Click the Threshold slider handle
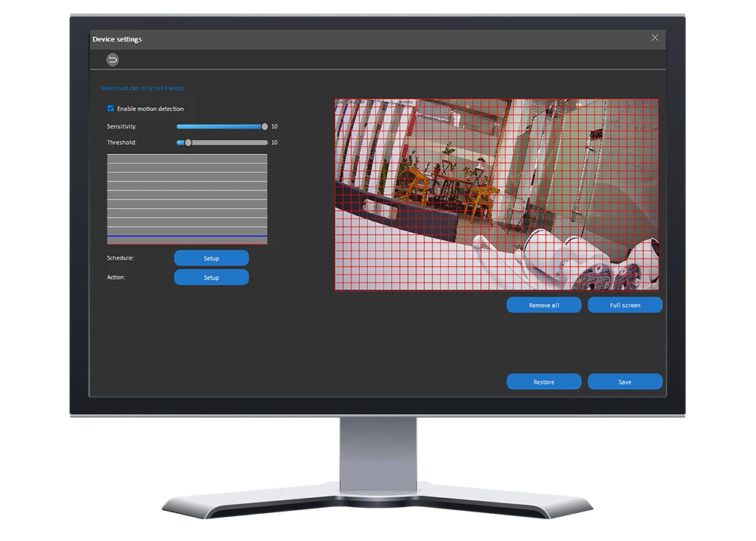This screenshot has height=541, width=756. pos(188,142)
